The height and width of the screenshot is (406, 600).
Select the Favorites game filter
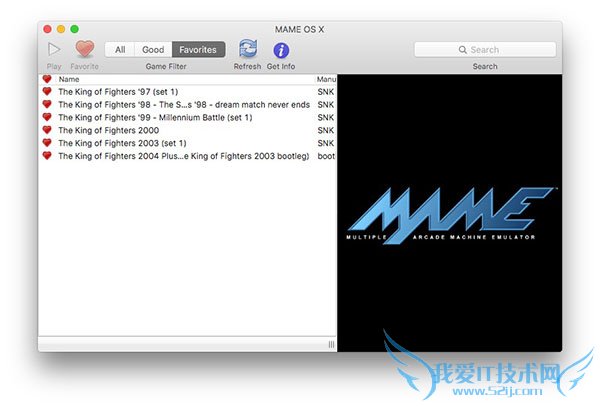tap(198, 49)
